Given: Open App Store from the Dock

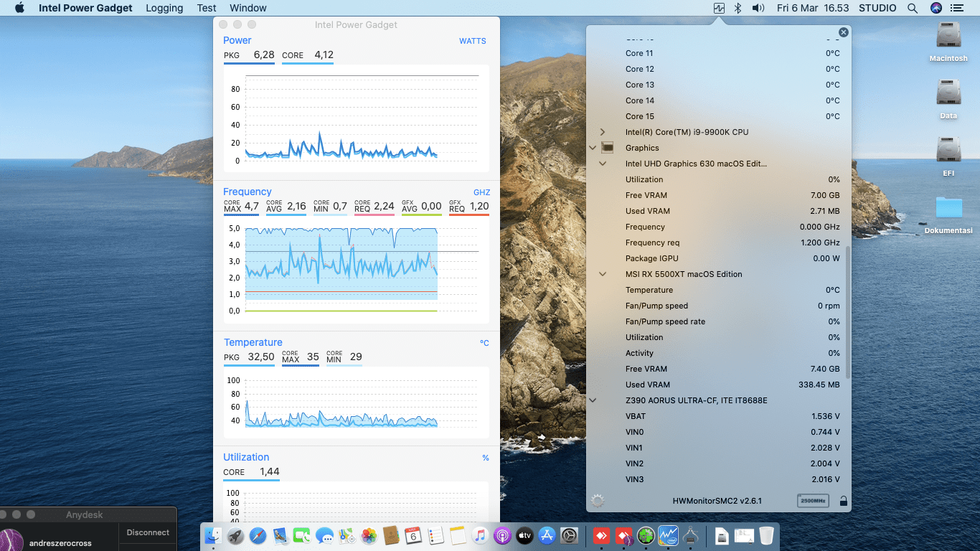Looking at the screenshot, I should pyautogui.click(x=547, y=535).
